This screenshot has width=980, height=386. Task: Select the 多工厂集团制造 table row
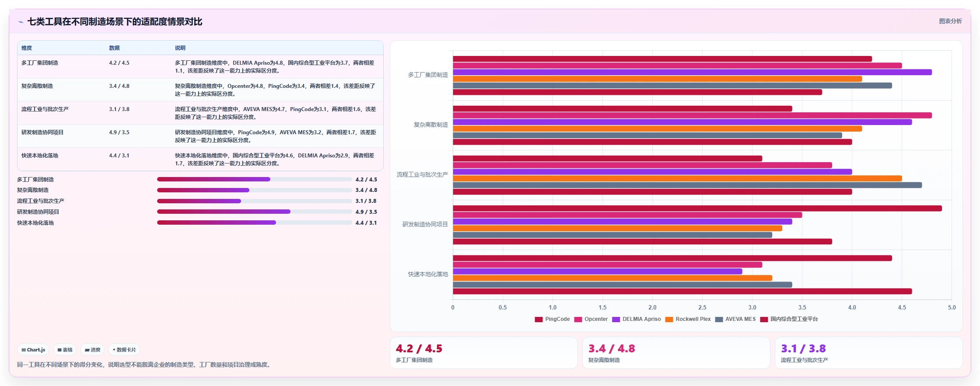200,66
